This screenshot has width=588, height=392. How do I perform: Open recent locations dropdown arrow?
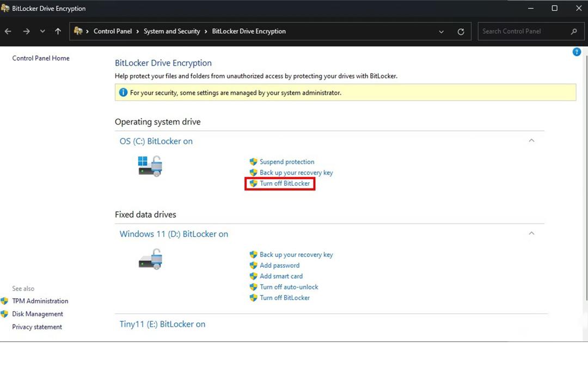(42, 32)
